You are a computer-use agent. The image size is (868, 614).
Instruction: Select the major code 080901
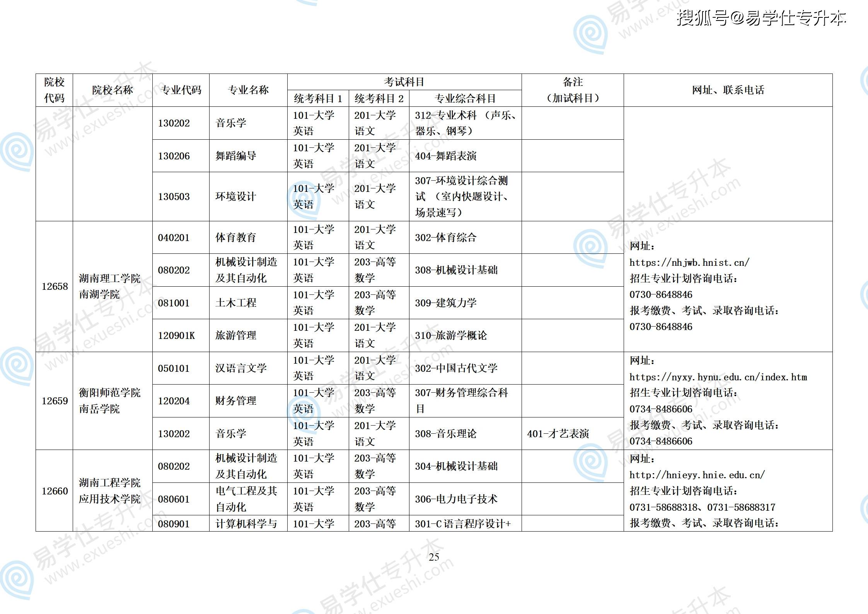pyautogui.click(x=174, y=524)
